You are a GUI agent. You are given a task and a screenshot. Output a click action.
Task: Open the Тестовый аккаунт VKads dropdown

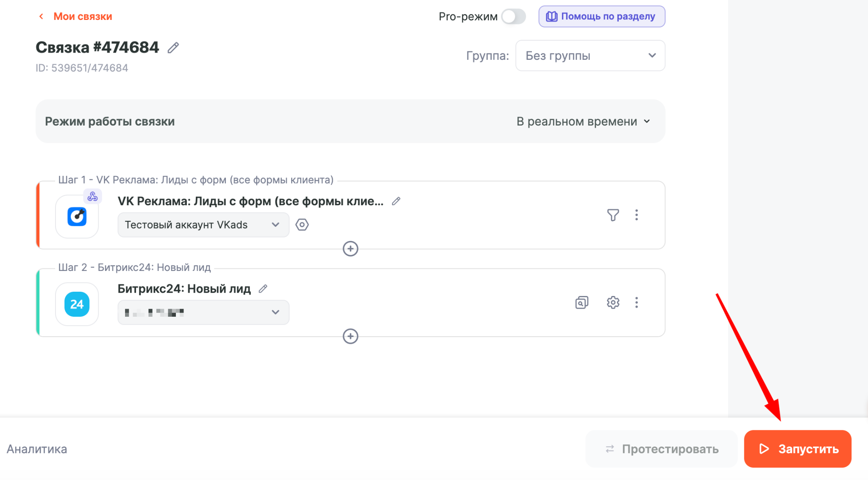coord(203,225)
